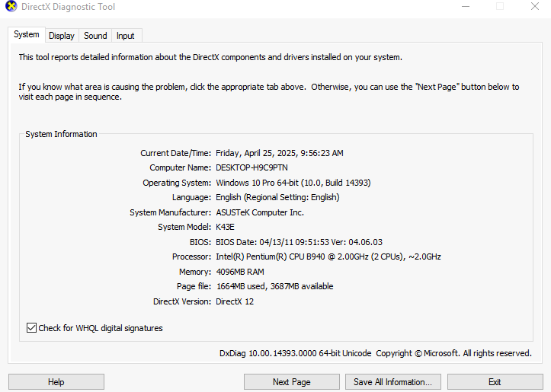Image resolution: width=551 pixels, height=392 pixels.
Task: Open the Sound tab
Action: click(95, 36)
